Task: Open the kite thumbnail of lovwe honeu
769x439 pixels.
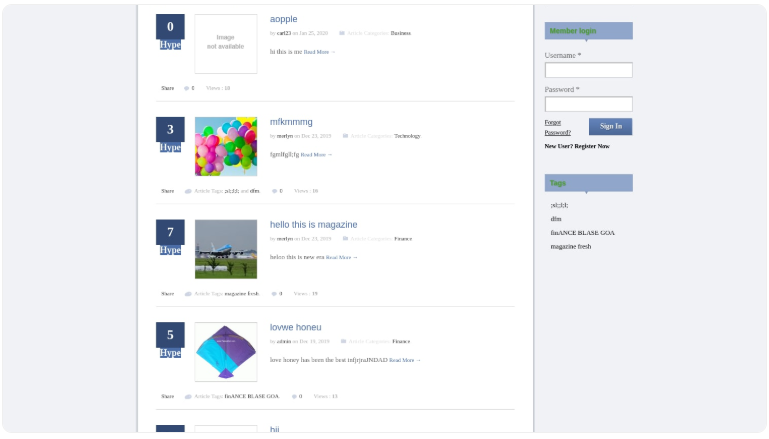Action: [x=226, y=352]
